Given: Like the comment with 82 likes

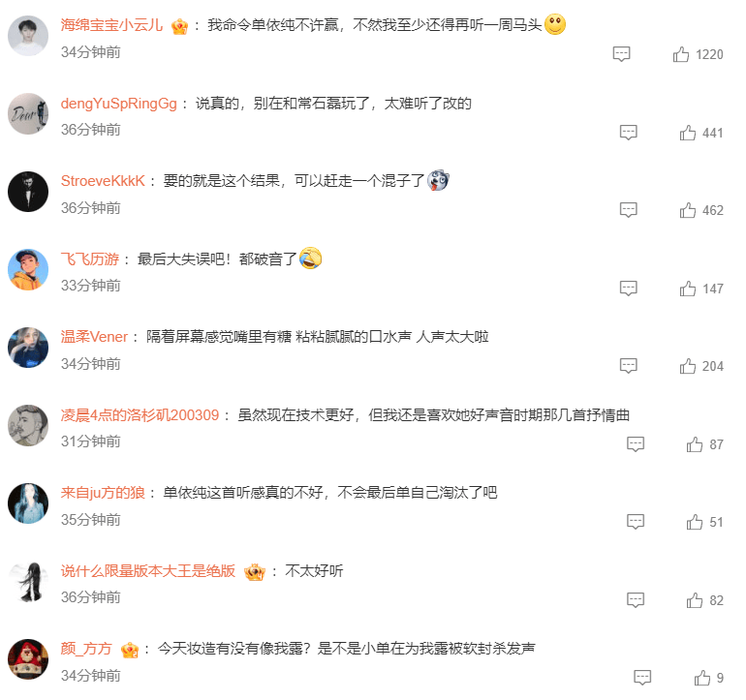Looking at the screenshot, I should 694,600.
